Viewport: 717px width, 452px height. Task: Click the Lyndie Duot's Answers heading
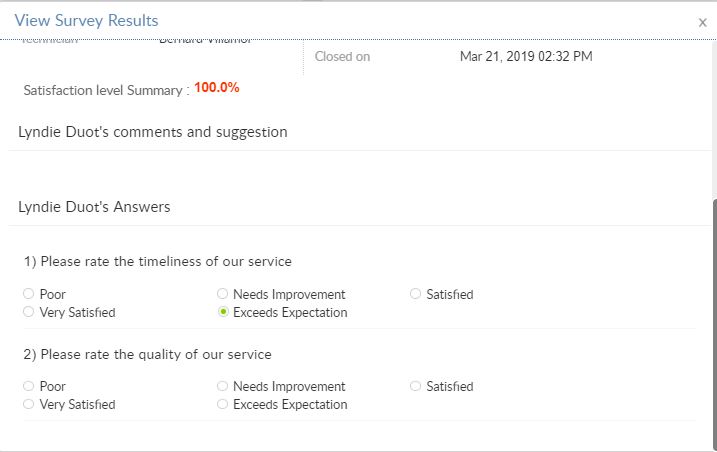(94, 207)
